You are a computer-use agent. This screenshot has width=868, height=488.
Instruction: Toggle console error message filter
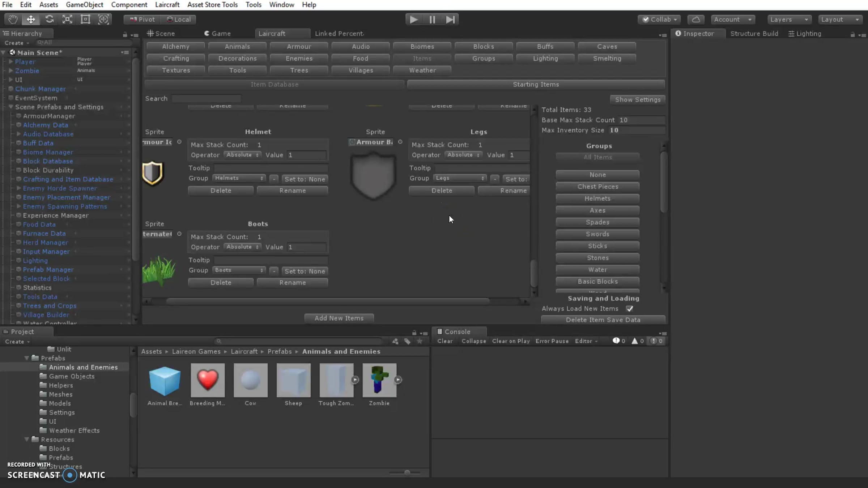click(657, 341)
